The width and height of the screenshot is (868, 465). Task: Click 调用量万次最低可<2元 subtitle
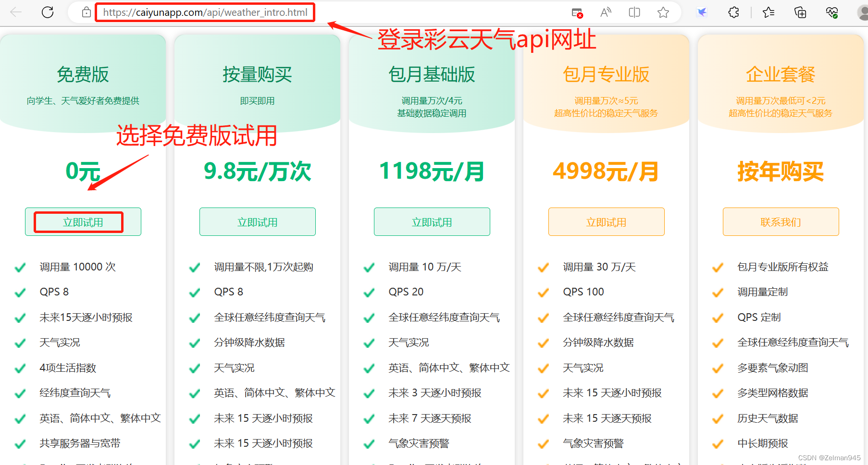point(781,101)
